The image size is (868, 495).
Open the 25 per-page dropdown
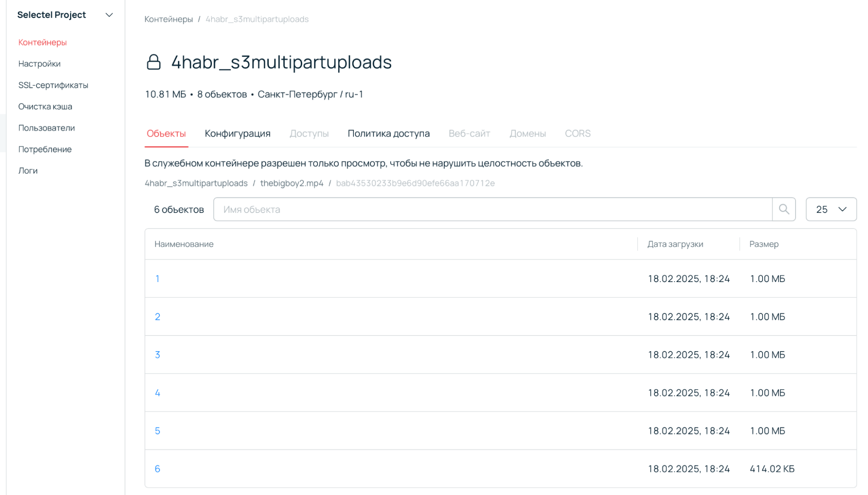831,209
